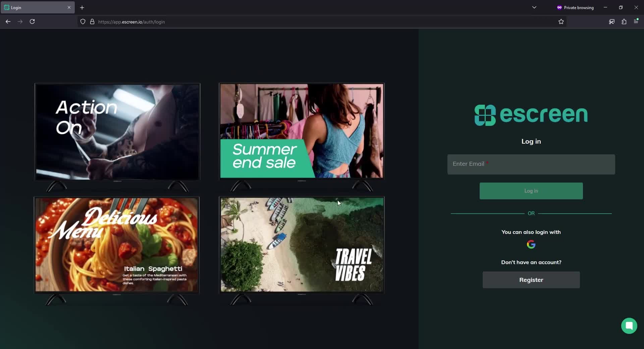
Task: Click the Summer end sale screen preview
Action: click(x=302, y=131)
